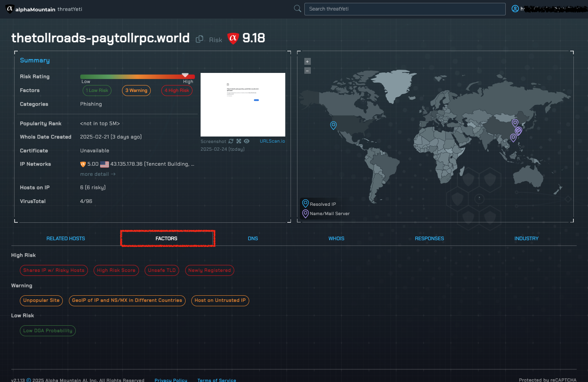
Task: Click the High Risk Score tag
Action: pyautogui.click(x=116, y=270)
